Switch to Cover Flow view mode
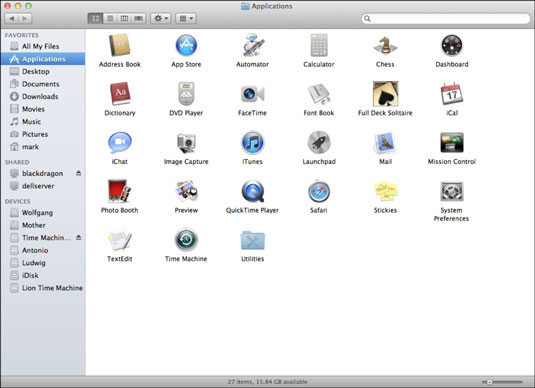 (x=139, y=18)
